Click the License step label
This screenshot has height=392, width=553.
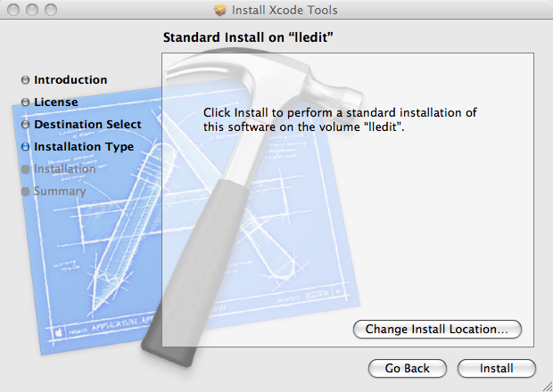coord(56,102)
